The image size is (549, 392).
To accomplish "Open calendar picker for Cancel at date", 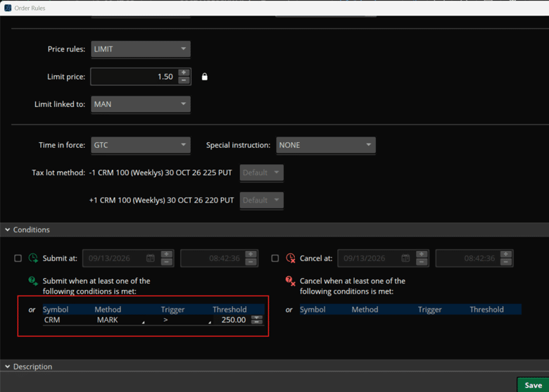I will (405, 258).
